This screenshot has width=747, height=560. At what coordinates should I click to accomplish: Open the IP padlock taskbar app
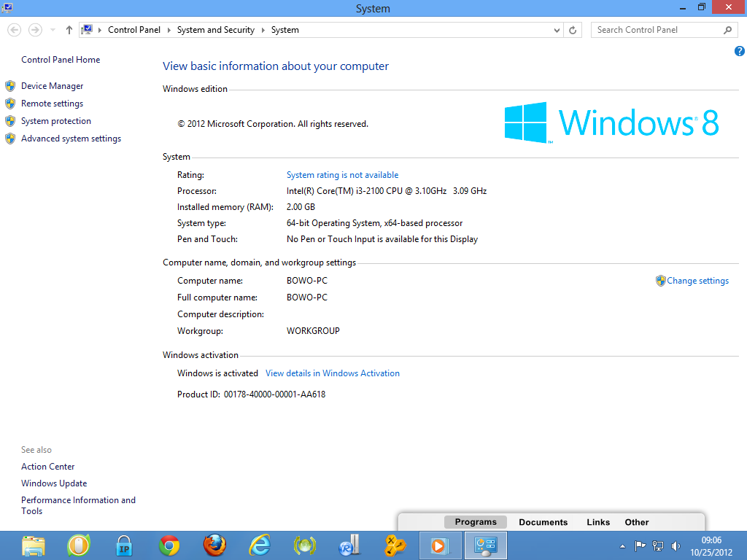coord(124,545)
